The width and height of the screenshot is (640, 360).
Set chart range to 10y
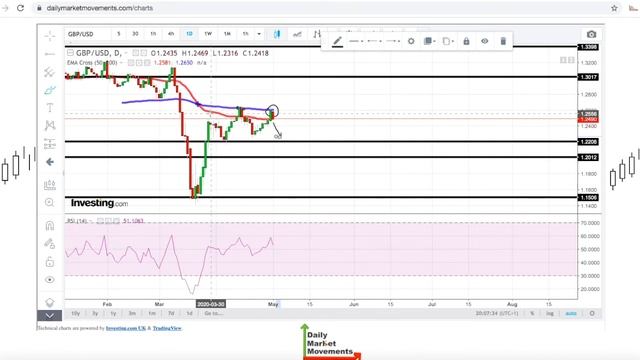[76, 313]
